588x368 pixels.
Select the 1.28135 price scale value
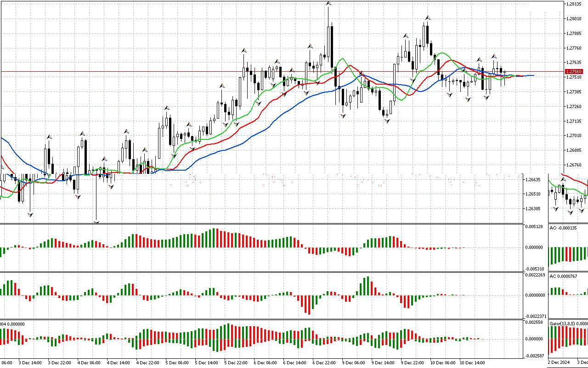click(574, 4)
